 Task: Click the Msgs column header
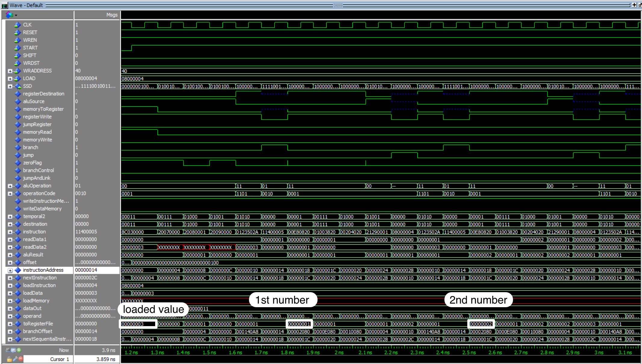click(112, 15)
